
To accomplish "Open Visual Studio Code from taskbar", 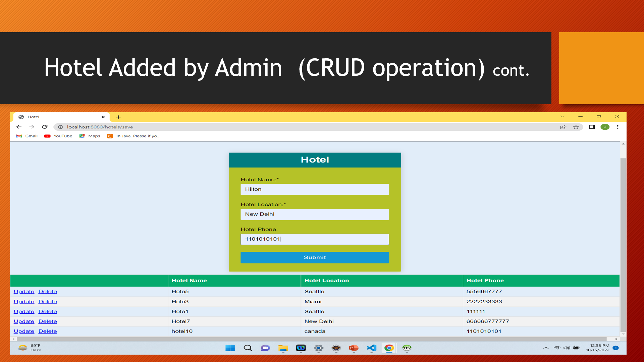I will 371,348.
